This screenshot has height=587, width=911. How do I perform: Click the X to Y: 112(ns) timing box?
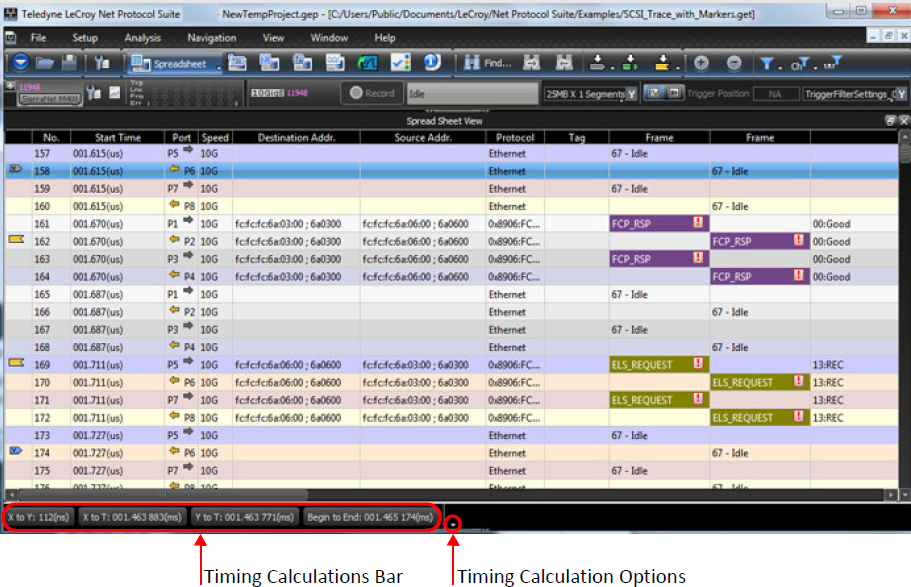(38, 517)
